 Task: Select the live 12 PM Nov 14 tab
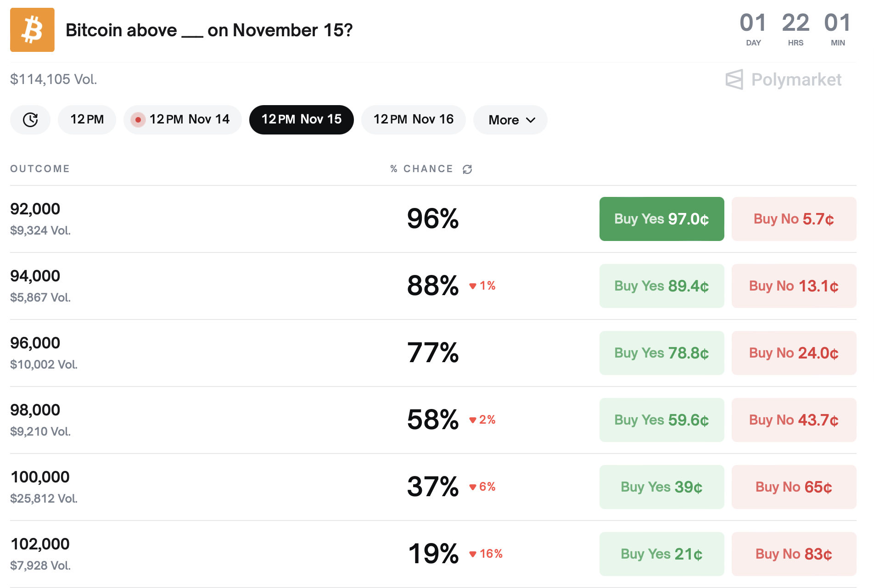[182, 120]
